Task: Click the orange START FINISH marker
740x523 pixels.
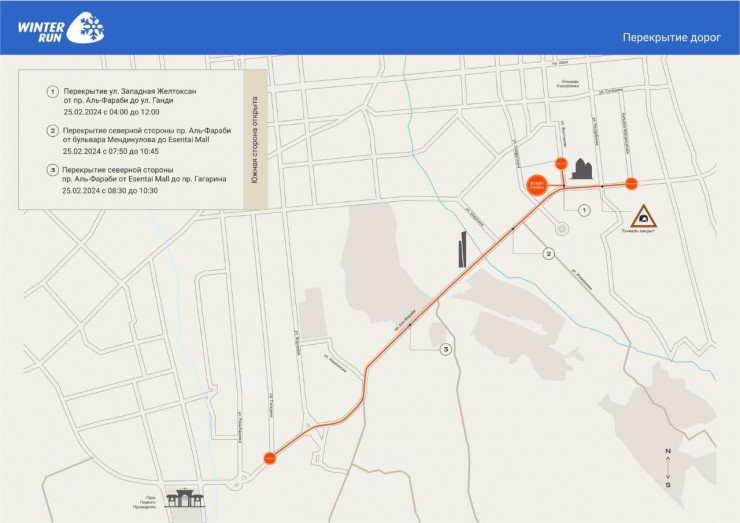Action: (535, 186)
